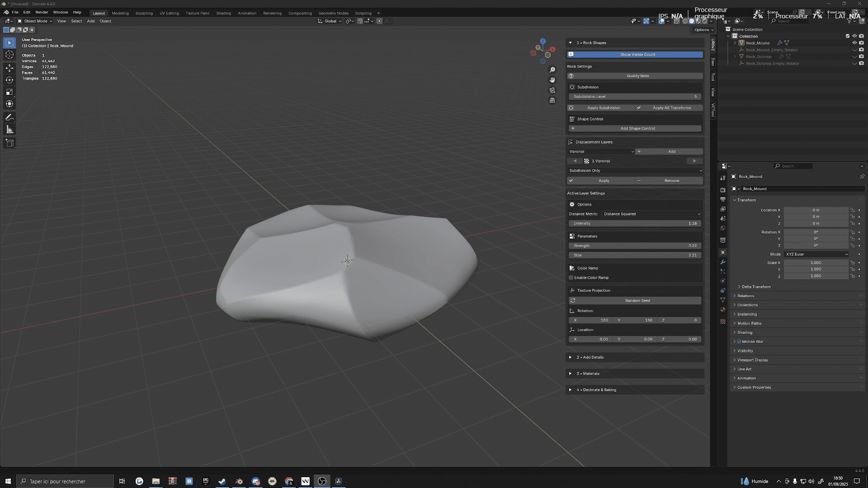Select the Add Cube tool
Image resolution: width=868 pixels, height=488 pixels.
(9, 143)
